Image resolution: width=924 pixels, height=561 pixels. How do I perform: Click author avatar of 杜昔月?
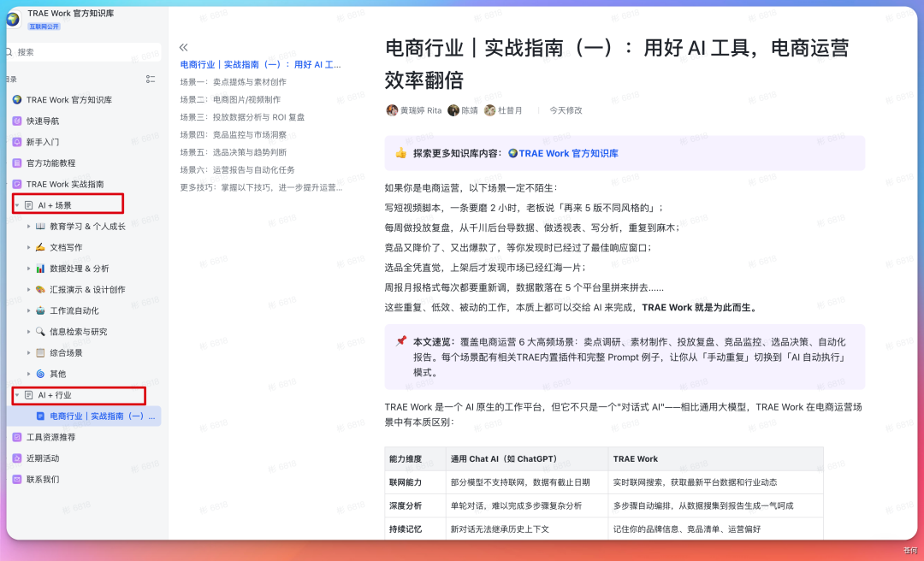489,110
